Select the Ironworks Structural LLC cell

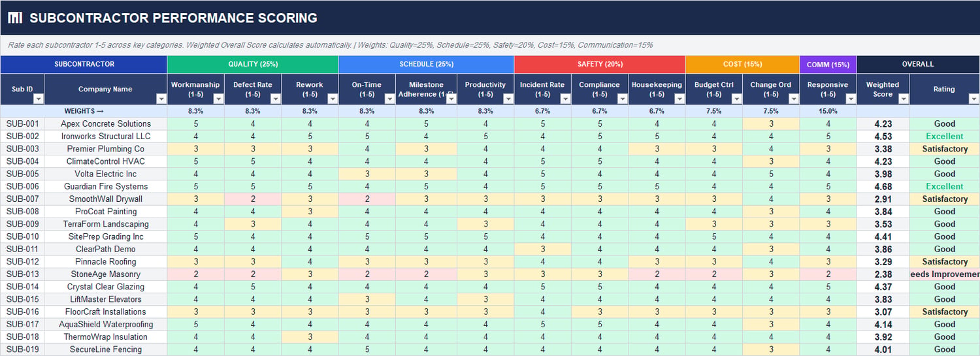[x=106, y=137]
